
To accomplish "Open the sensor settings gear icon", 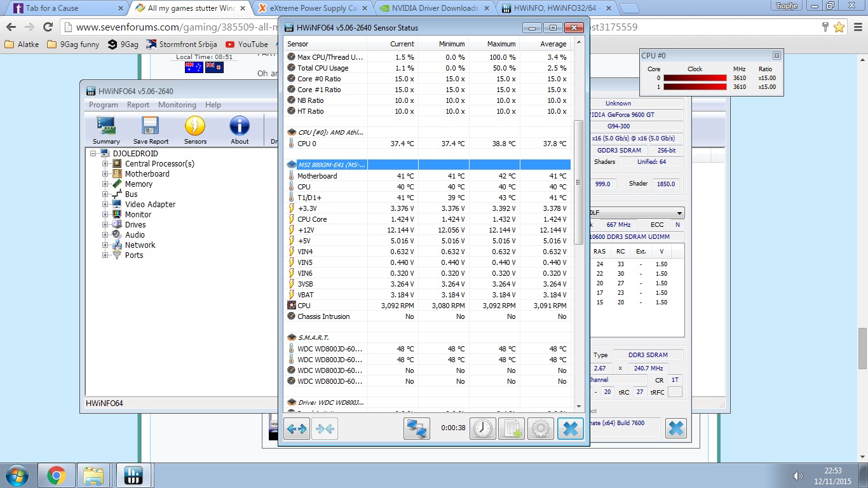I will pos(541,429).
